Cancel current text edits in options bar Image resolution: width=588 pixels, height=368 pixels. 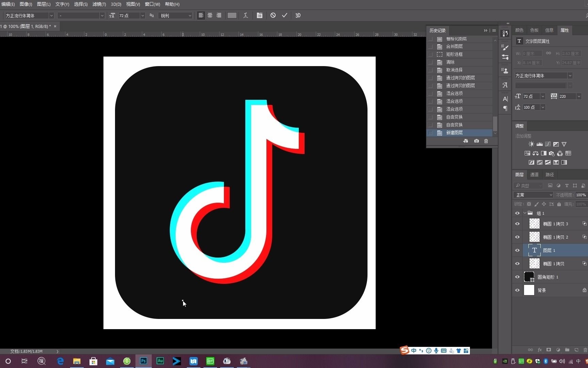(x=273, y=15)
